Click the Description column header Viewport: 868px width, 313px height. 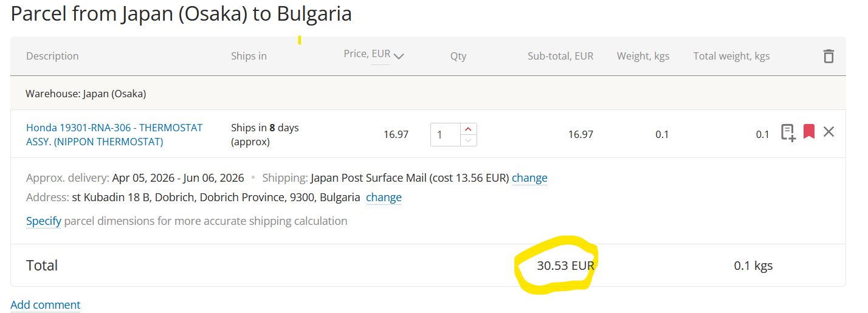[52, 56]
